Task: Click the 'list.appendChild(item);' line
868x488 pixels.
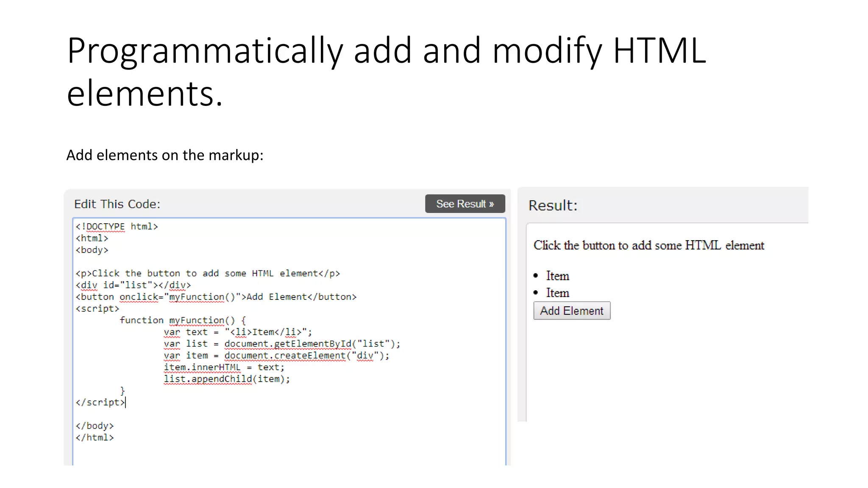Action: [227, 379]
